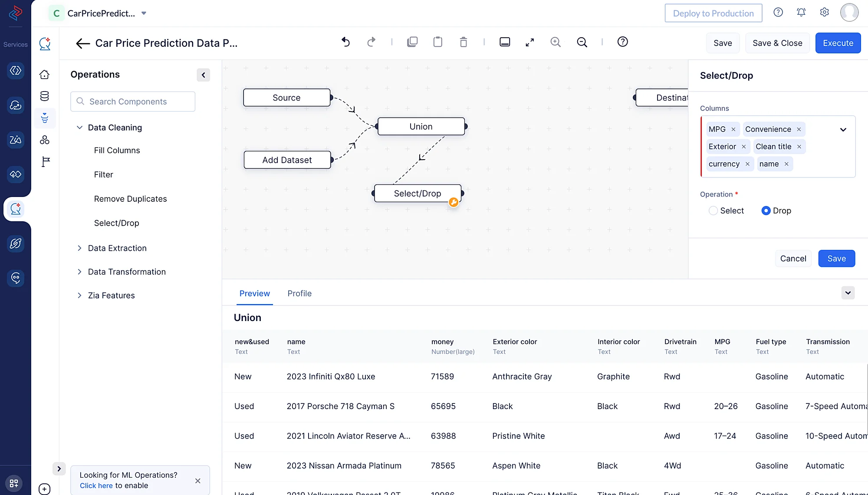Click Cancel in Select/Drop panel
Screen dimensions: 868x495
point(793,259)
